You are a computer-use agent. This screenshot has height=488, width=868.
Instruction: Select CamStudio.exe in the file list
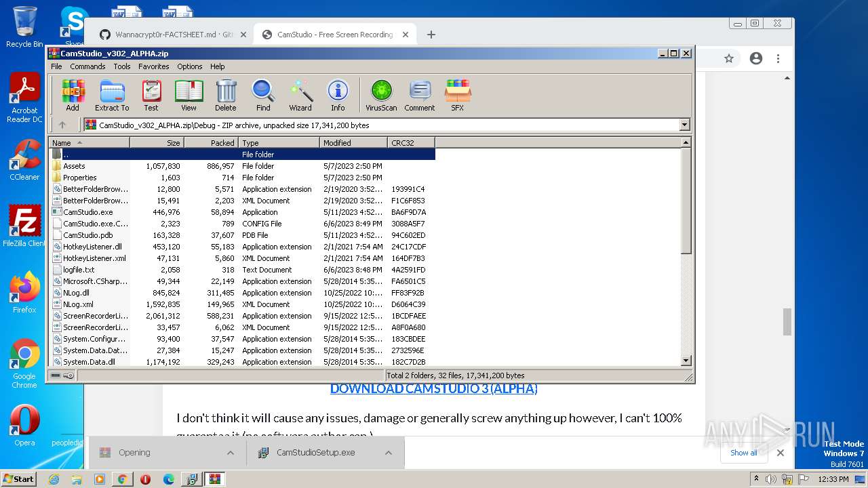click(242, 212)
